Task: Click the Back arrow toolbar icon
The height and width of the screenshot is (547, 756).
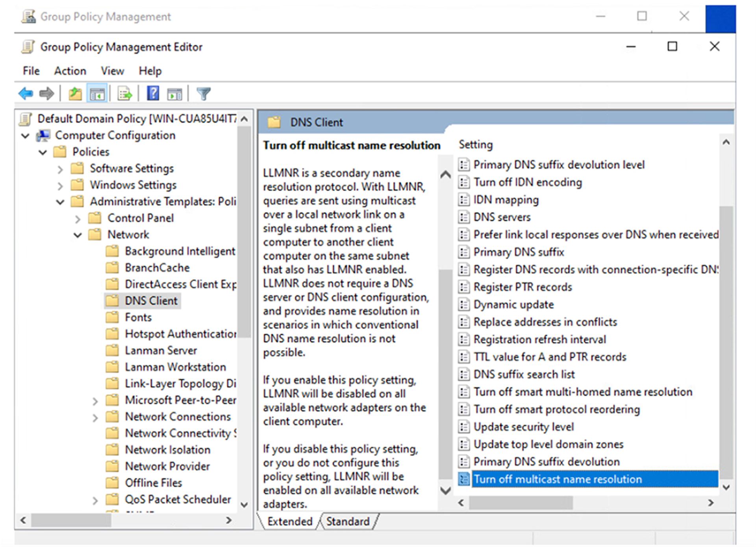Action: 26,94
